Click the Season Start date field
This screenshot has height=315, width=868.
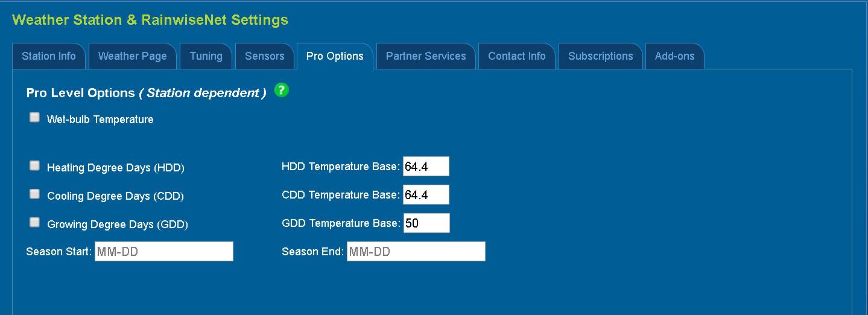coord(163,252)
